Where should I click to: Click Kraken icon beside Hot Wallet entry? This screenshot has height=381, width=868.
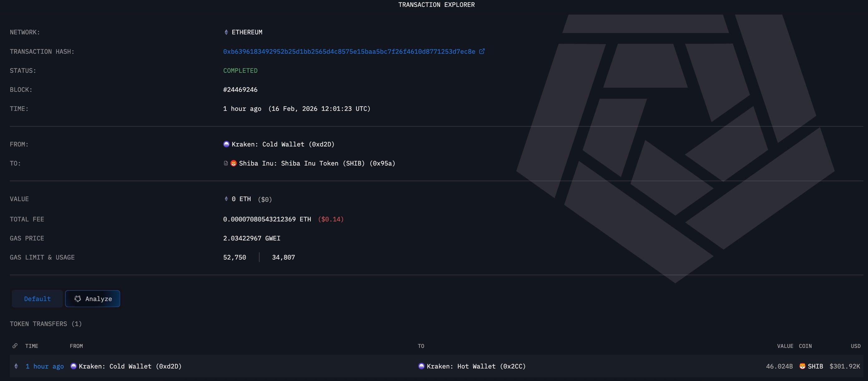pyautogui.click(x=421, y=366)
